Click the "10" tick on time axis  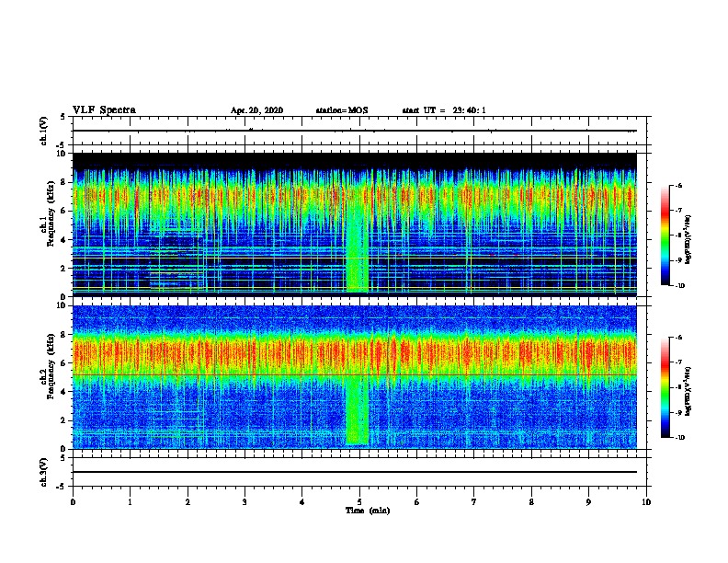646,501
